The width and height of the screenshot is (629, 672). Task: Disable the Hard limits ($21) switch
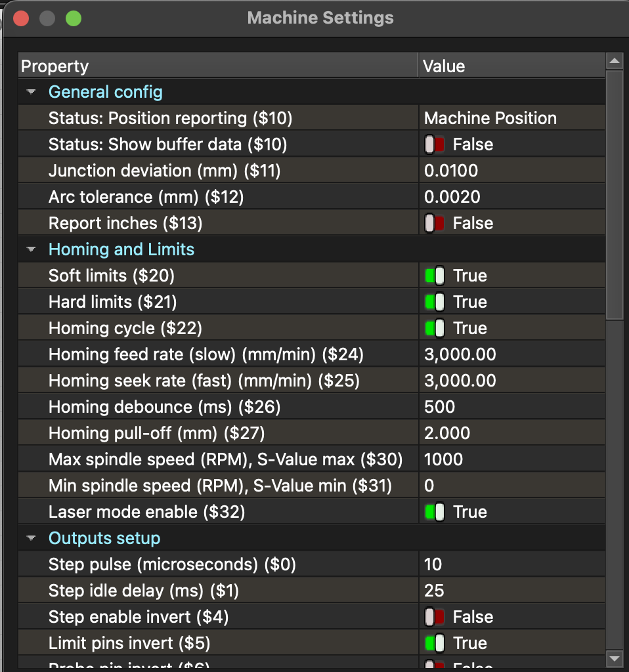pos(435,302)
